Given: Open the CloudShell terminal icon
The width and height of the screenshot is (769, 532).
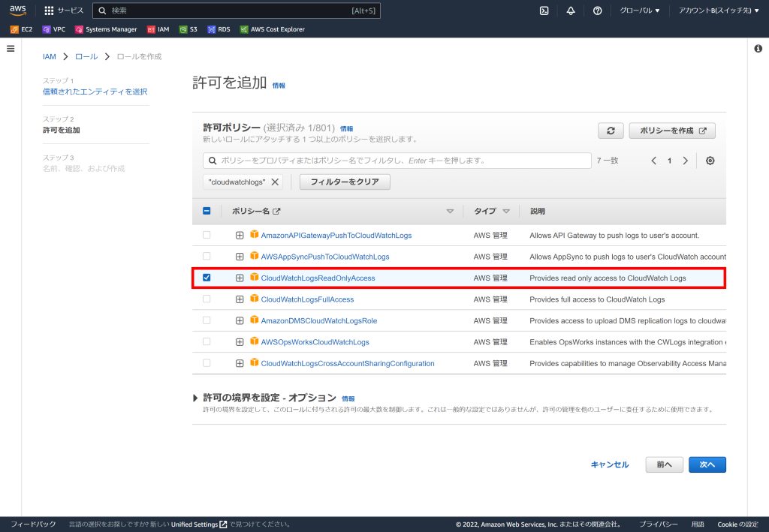Looking at the screenshot, I should [x=544, y=11].
